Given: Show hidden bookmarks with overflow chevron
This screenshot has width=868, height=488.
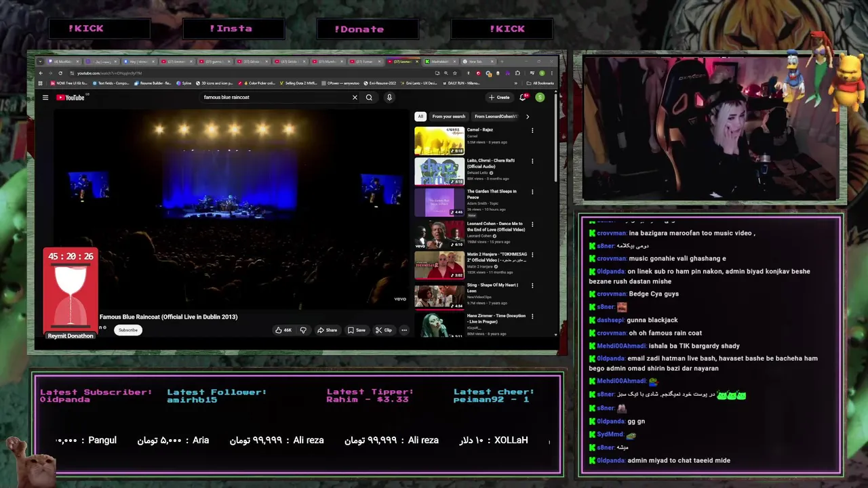Looking at the screenshot, I should 516,83.
